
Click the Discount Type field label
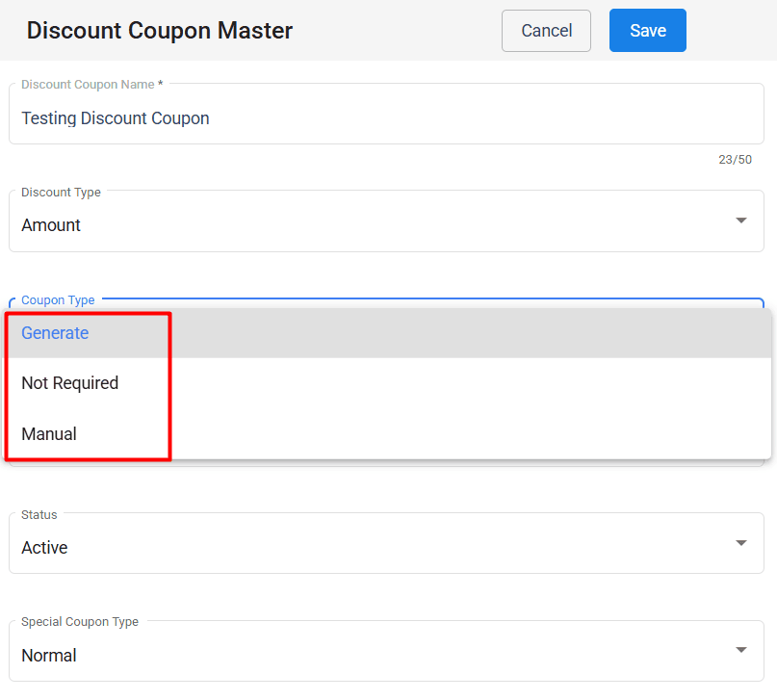tap(61, 193)
